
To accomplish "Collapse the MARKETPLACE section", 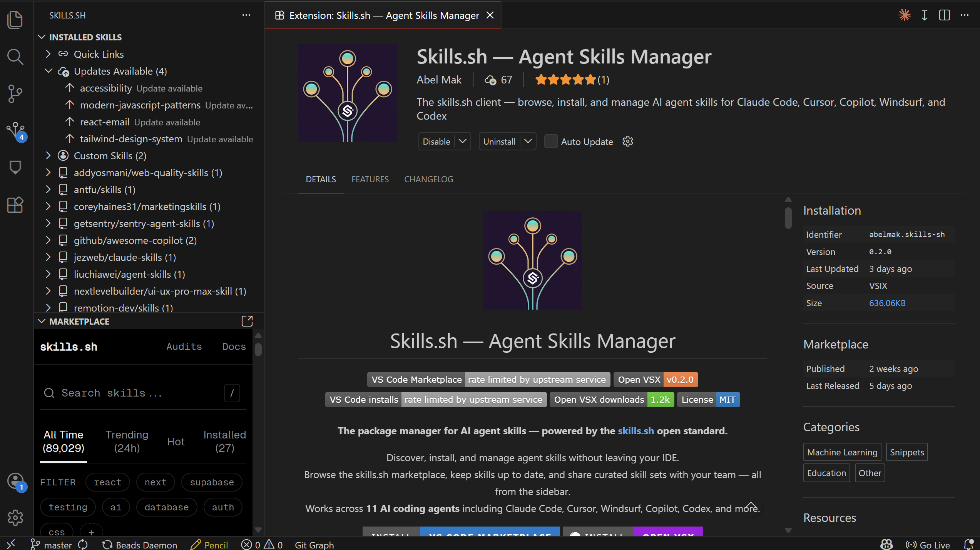I will (42, 321).
